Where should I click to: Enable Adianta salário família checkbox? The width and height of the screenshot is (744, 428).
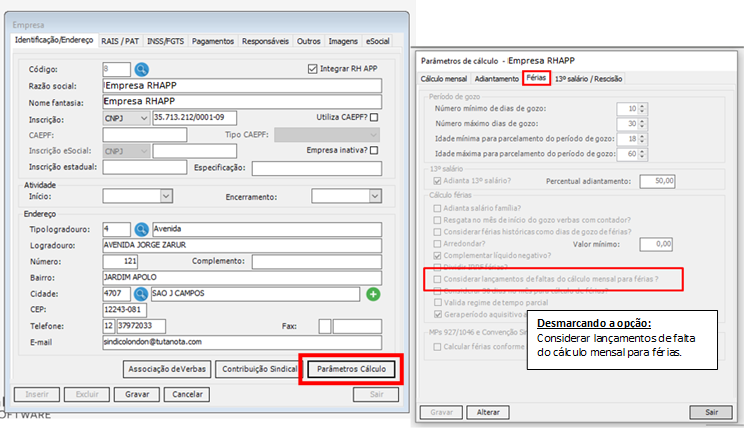(437, 208)
